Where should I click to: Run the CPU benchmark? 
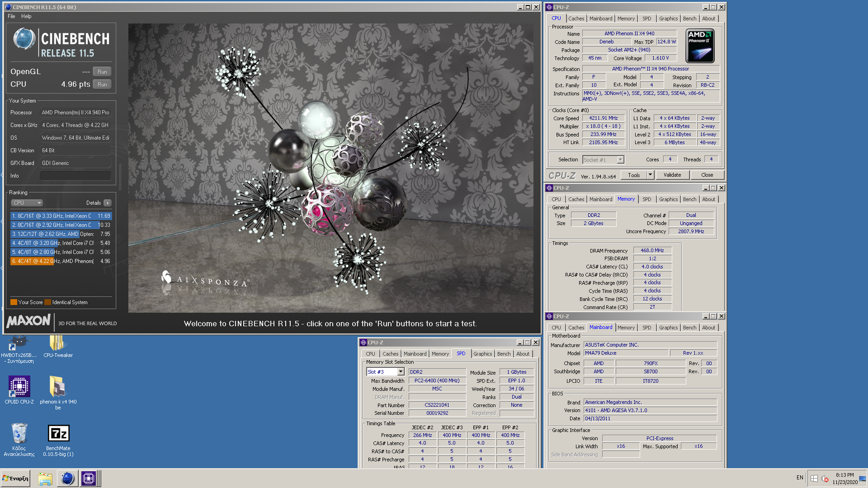tap(102, 84)
